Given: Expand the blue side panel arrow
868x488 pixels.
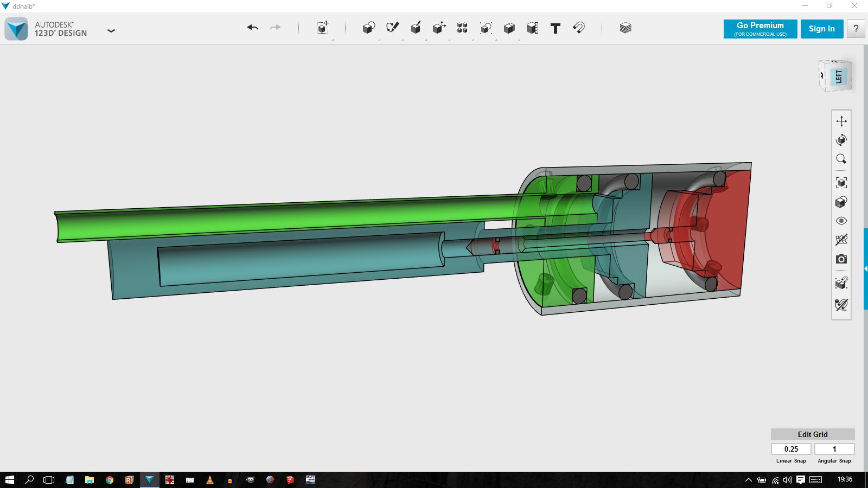Looking at the screenshot, I should [x=865, y=268].
